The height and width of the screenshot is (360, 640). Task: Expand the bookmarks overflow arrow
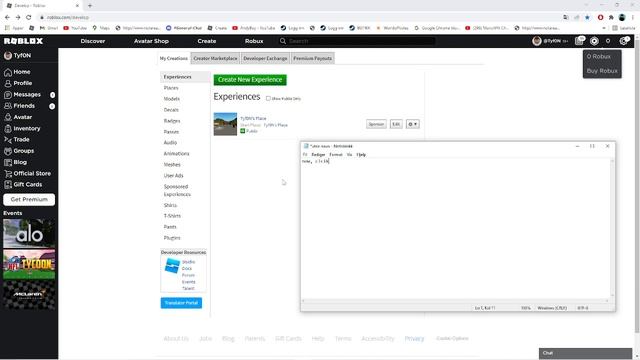(604, 28)
